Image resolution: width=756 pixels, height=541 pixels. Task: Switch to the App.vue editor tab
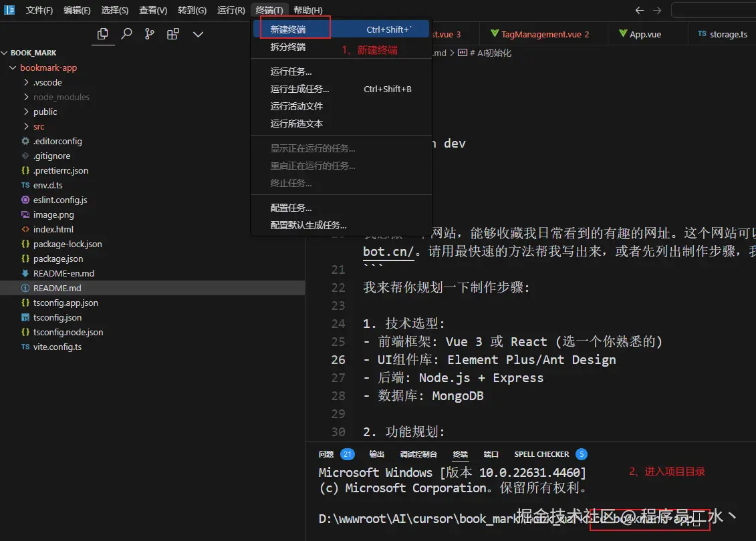click(648, 34)
